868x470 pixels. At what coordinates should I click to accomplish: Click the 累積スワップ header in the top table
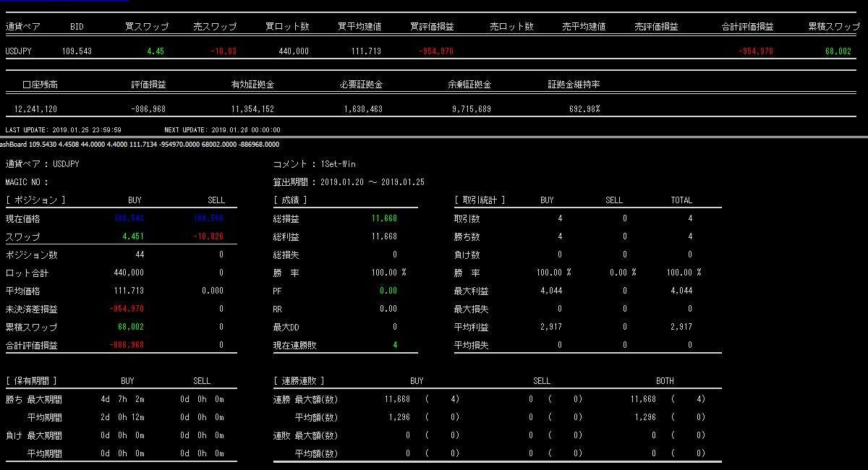(x=834, y=27)
